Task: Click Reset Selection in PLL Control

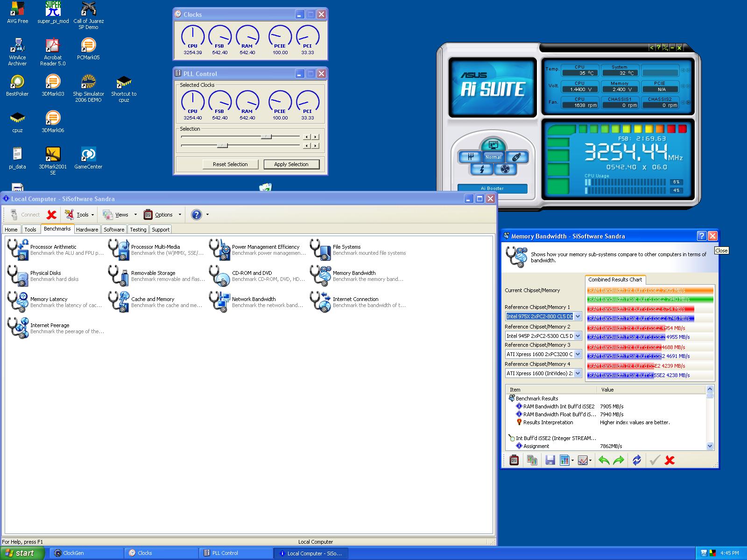Action: coord(230,164)
